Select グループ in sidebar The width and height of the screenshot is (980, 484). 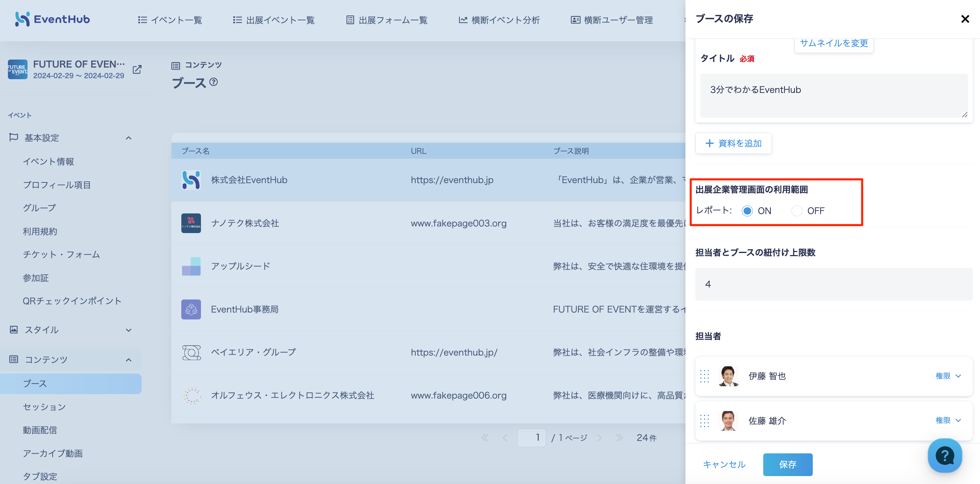pyautogui.click(x=40, y=208)
